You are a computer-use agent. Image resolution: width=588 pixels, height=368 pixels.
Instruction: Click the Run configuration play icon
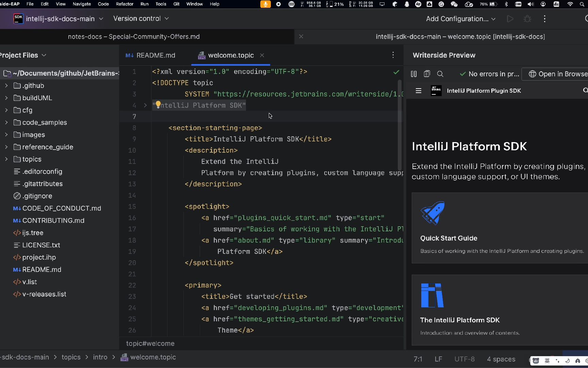pos(510,19)
